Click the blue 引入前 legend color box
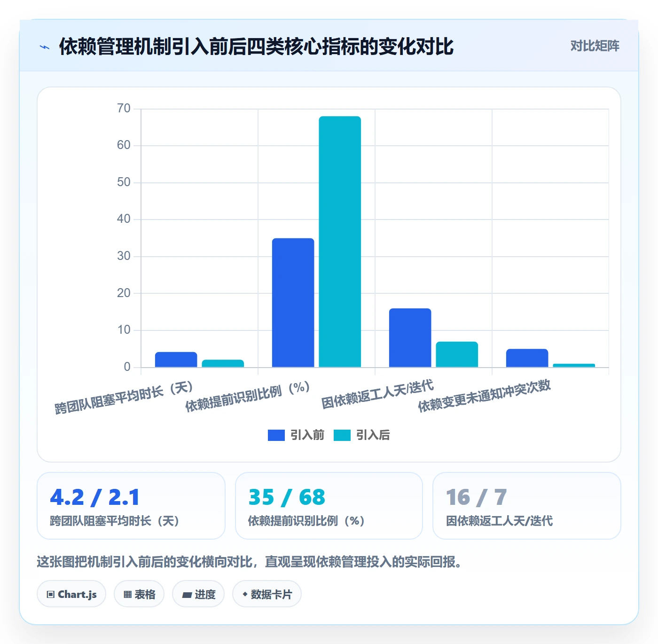This screenshot has height=644, width=658. (x=276, y=435)
